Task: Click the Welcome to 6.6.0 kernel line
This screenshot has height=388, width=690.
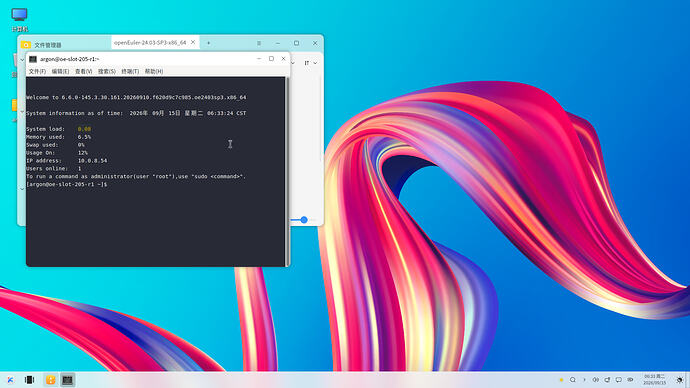Action: click(x=136, y=97)
